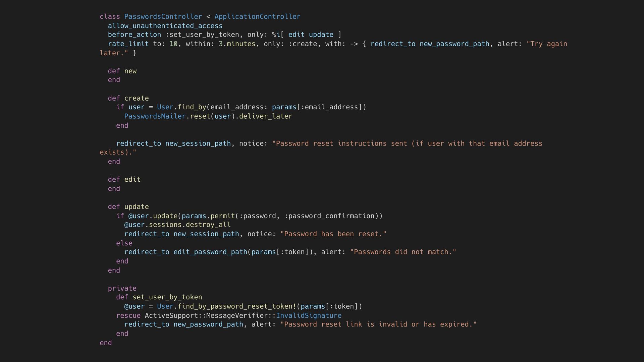Screen dimensions: 644x362
Task: Click the rate_limit method call
Action: [128, 44]
